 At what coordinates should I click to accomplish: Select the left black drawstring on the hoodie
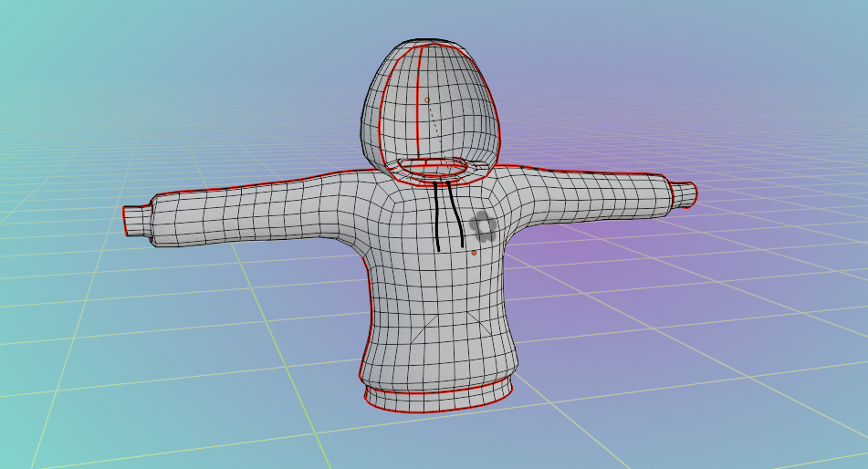[437, 216]
